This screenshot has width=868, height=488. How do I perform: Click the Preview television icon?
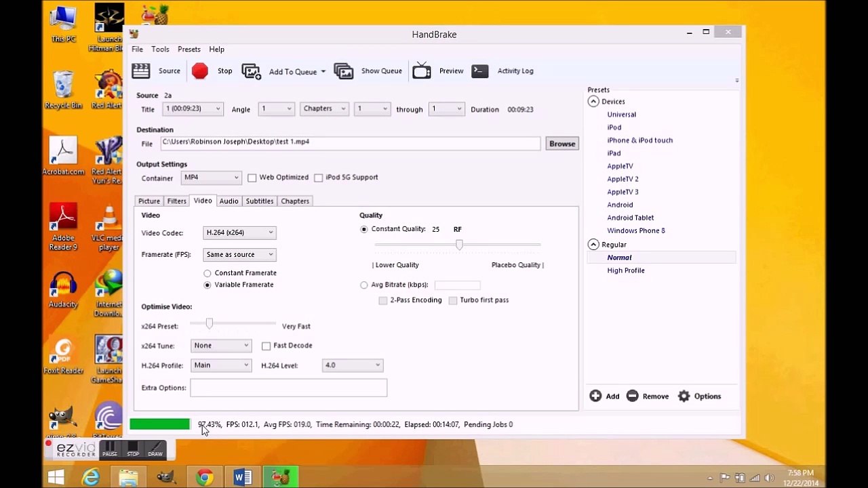point(422,70)
